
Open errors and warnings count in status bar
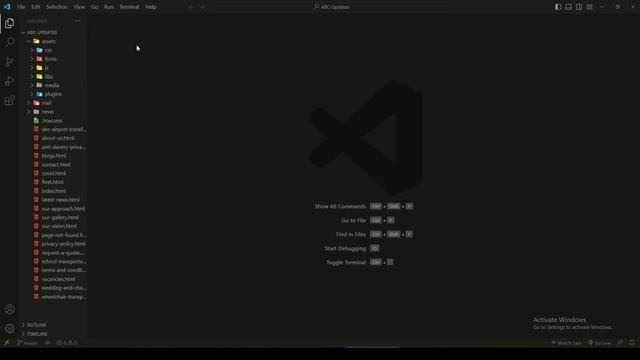pos(67,343)
